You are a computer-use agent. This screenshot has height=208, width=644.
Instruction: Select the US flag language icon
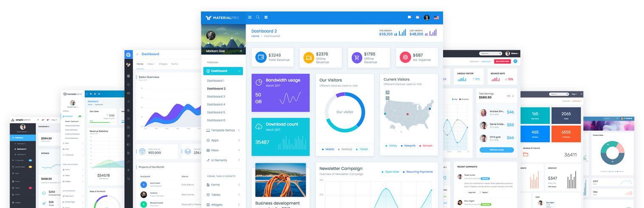point(436,17)
